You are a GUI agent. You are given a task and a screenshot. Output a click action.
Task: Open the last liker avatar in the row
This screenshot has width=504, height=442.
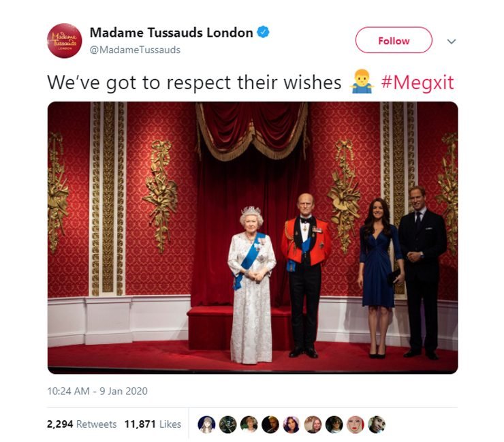[x=377, y=424]
